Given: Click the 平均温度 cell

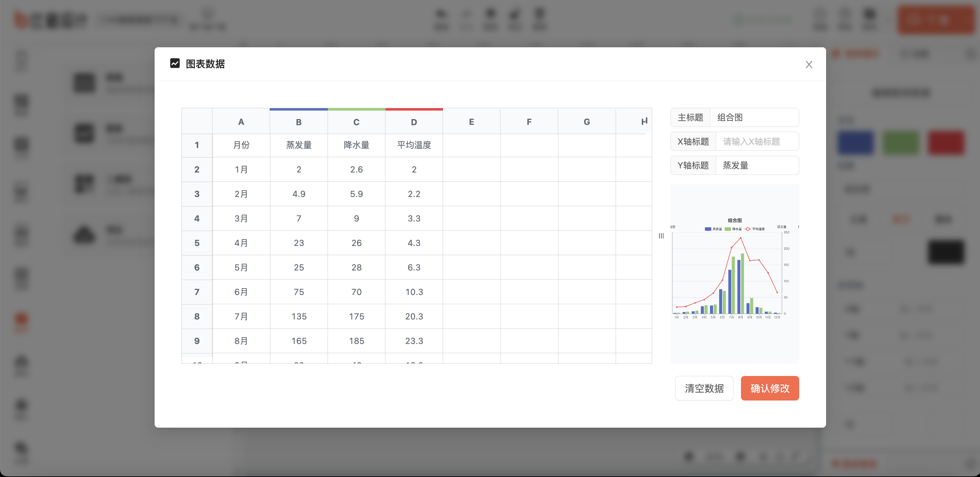Looking at the screenshot, I should pyautogui.click(x=414, y=145).
